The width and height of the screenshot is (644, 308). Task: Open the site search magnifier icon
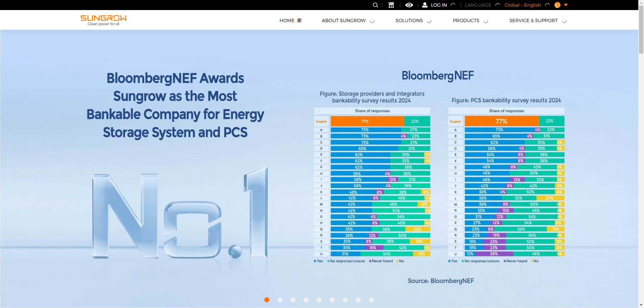click(x=375, y=5)
